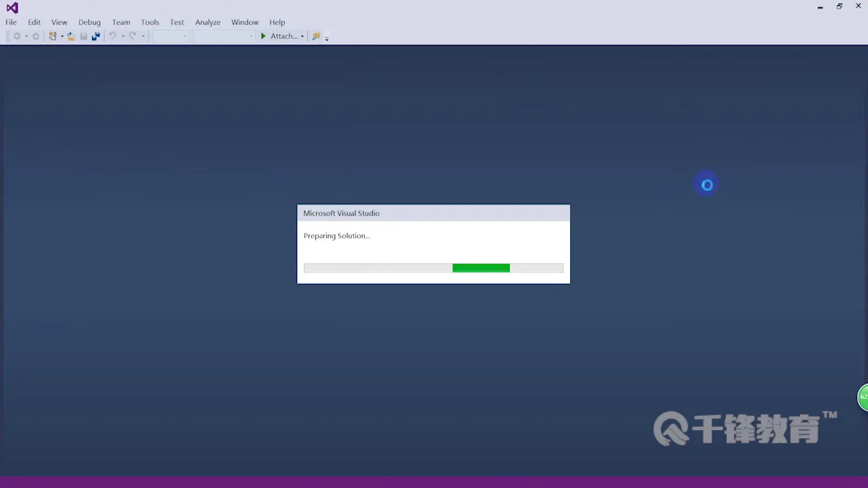Close the Visual Studio window
868x488 pixels.
[858, 7]
